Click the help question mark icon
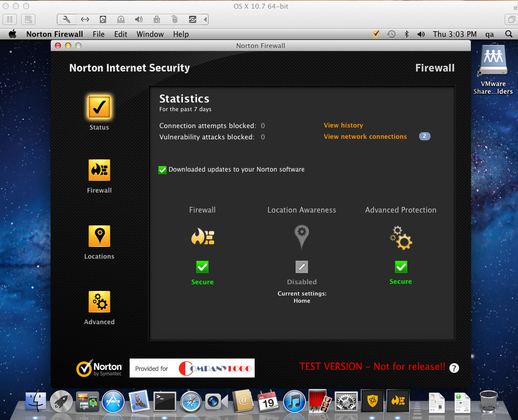Screen dimensions: 518x420 (x=454, y=368)
